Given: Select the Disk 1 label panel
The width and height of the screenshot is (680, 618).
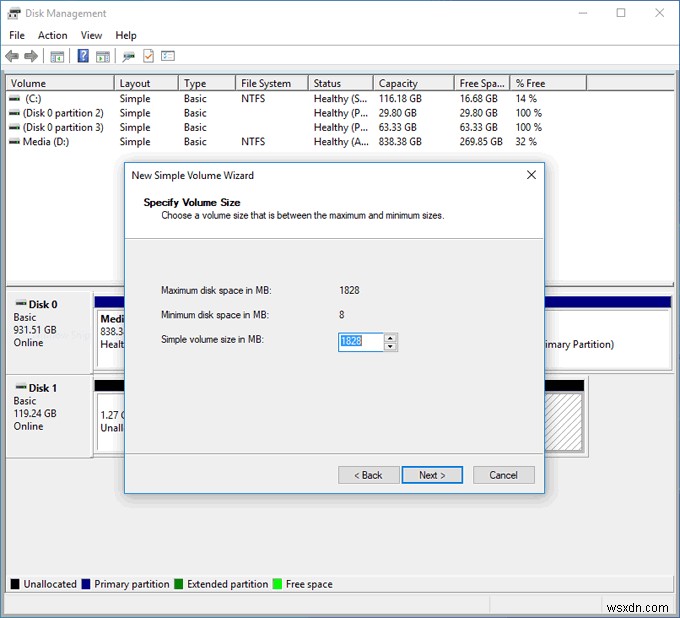Looking at the screenshot, I should 49,416.
